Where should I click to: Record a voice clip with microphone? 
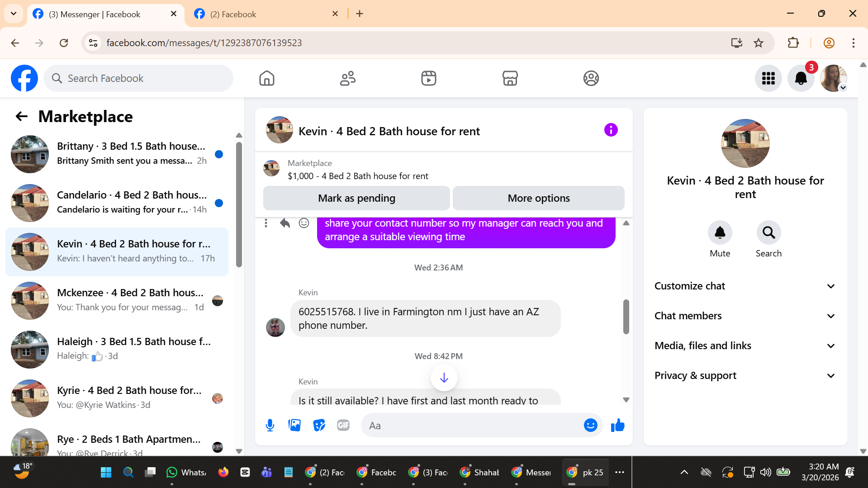(x=270, y=425)
